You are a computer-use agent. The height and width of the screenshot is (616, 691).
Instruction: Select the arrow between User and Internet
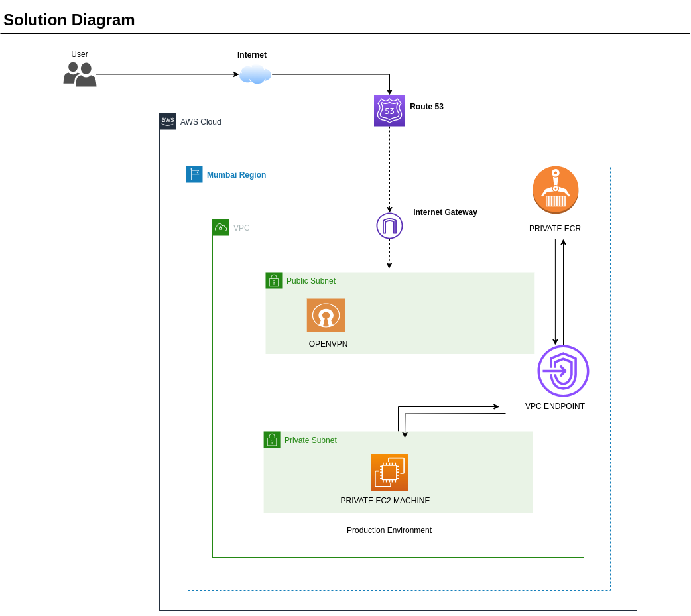tap(166, 74)
